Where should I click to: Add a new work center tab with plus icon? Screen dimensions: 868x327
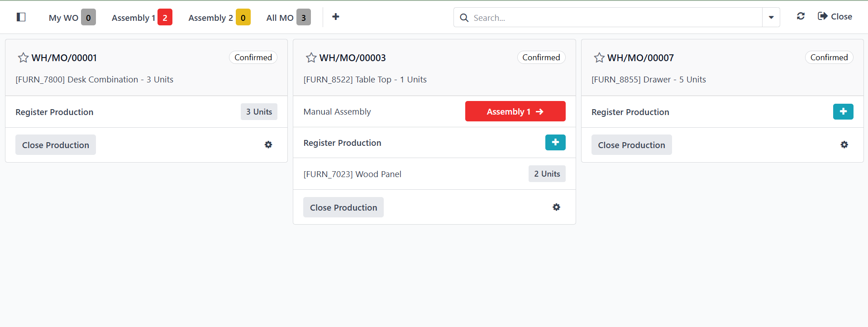click(x=336, y=17)
